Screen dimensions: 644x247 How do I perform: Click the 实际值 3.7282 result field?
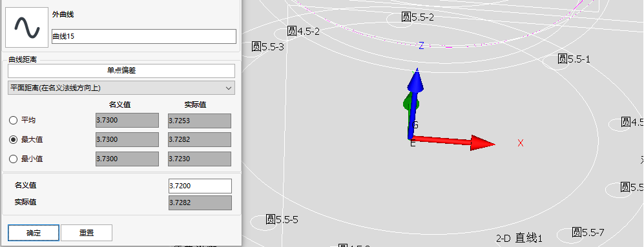point(200,203)
